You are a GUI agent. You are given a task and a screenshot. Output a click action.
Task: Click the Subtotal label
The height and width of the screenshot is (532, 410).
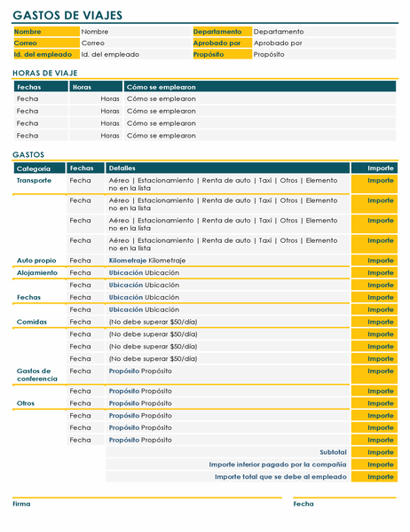tap(333, 452)
